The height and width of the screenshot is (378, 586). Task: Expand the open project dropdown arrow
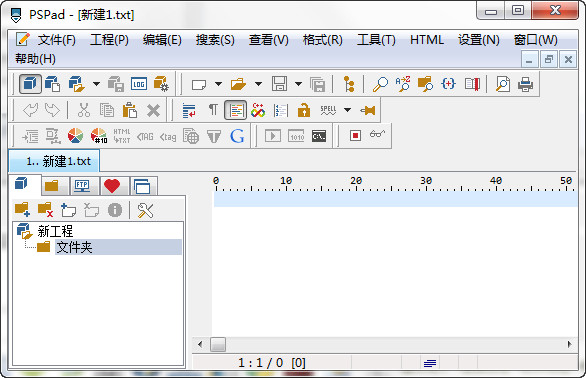pos(96,84)
